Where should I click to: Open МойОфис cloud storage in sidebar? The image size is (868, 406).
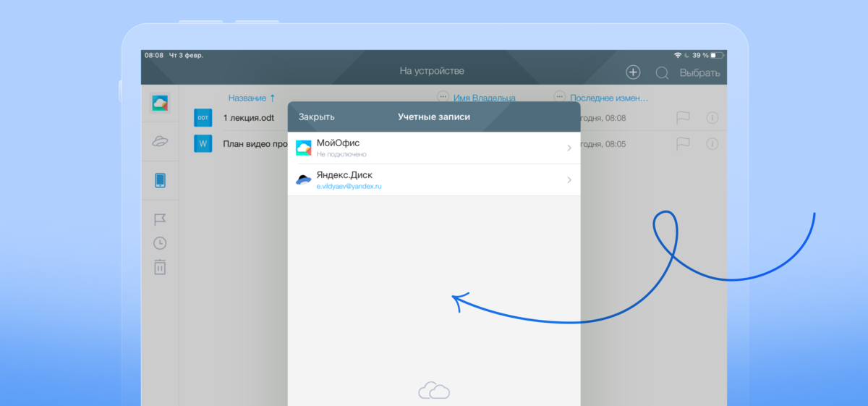point(160,103)
